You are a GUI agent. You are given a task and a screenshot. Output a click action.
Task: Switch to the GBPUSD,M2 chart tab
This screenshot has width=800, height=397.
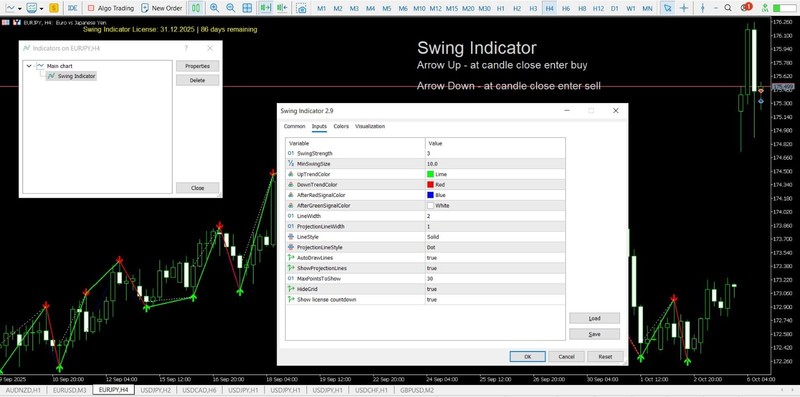click(417, 390)
